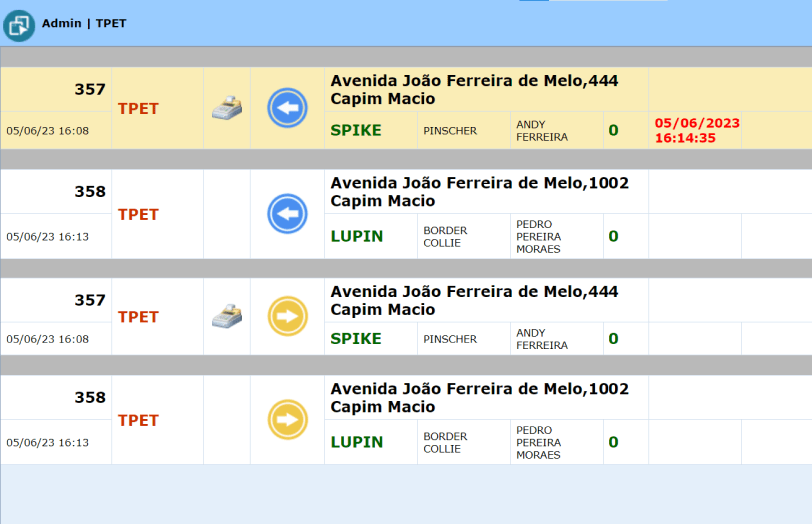Click PINSCHER breed in the yellow-arrow row
The image size is (812, 524).
(450, 339)
